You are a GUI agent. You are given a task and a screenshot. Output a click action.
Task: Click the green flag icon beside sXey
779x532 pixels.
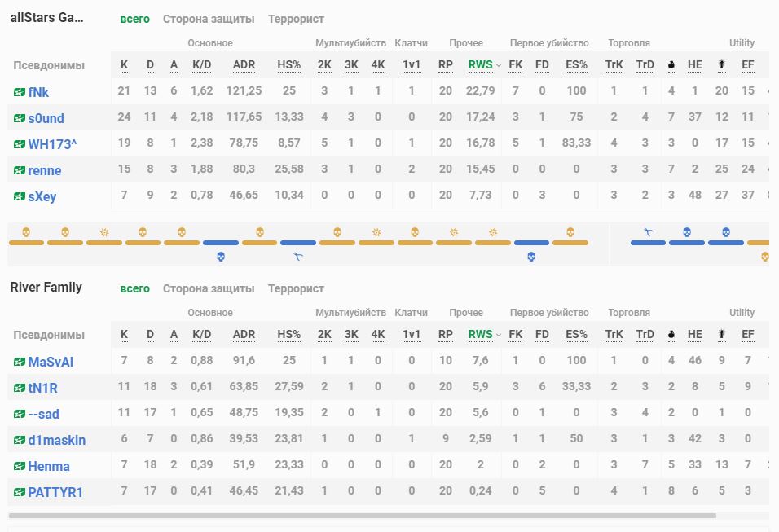[x=20, y=196]
